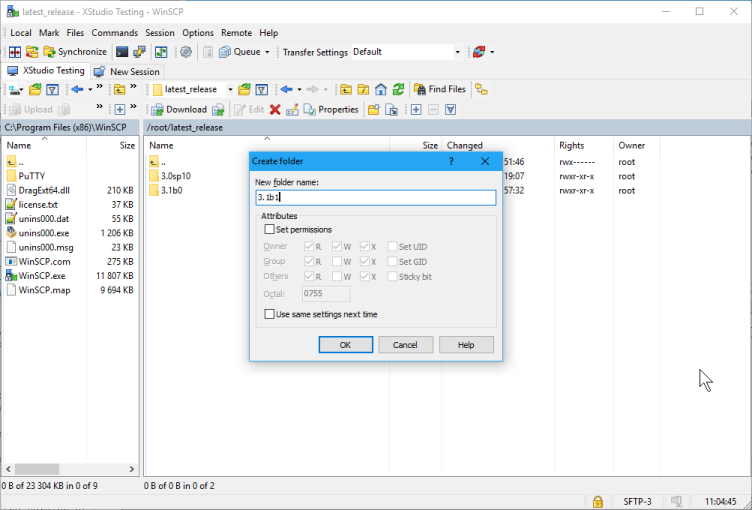
Task: Expand remote back history dropdown arrow
Action: (x=299, y=90)
